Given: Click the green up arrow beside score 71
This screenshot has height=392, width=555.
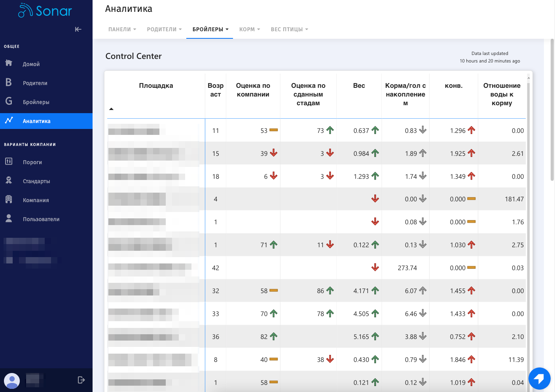Looking at the screenshot, I should tap(274, 245).
